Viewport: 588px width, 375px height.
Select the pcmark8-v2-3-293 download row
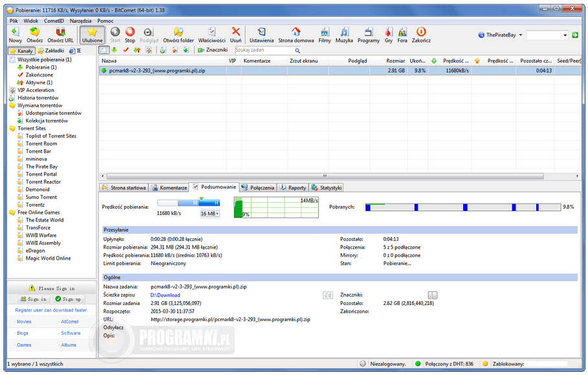(x=340, y=71)
